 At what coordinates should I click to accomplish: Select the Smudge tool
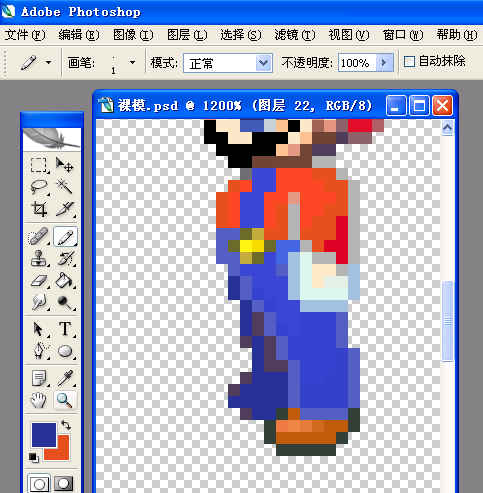pyautogui.click(x=39, y=302)
